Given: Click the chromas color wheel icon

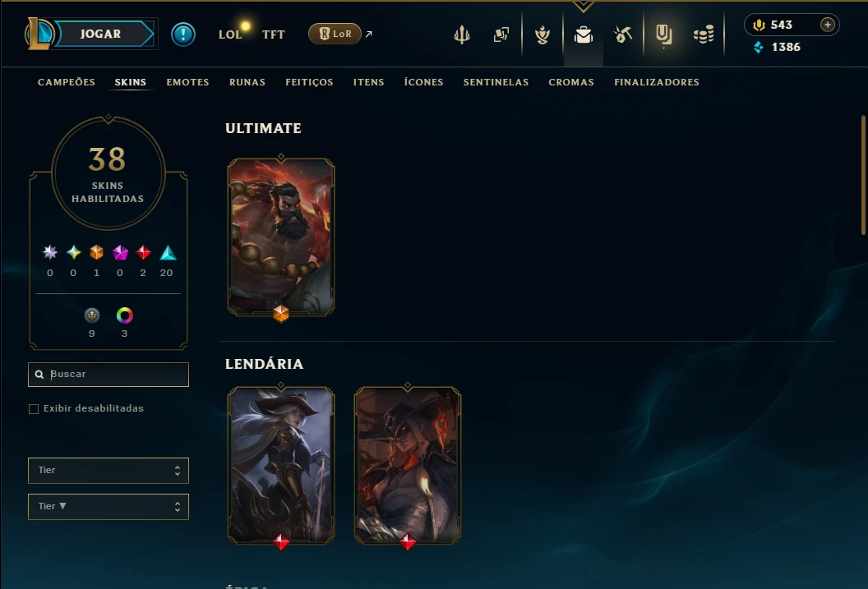Looking at the screenshot, I should tap(125, 315).
